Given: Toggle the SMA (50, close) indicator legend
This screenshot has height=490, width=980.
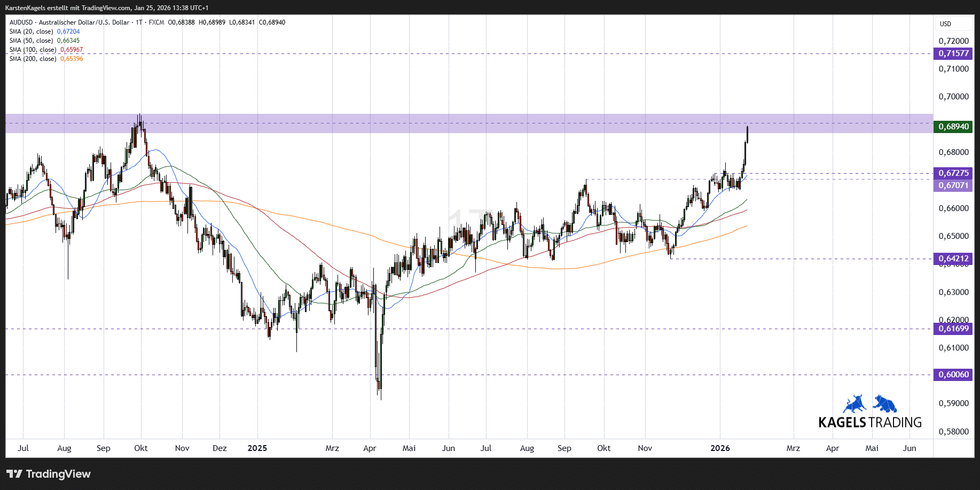Looking at the screenshot, I should click(32, 41).
